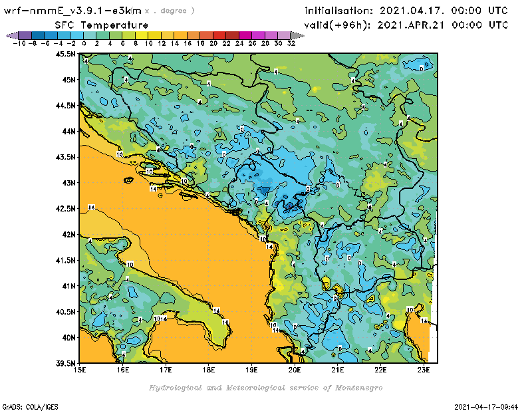This screenshot has width=532, height=411.
Task: Click the Hydrological and Meteorological service of Montenegro caption
Action: (265, 388)
